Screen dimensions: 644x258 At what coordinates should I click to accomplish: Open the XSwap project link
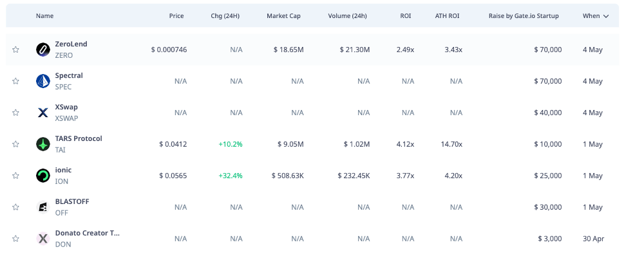tap(66, 107)
